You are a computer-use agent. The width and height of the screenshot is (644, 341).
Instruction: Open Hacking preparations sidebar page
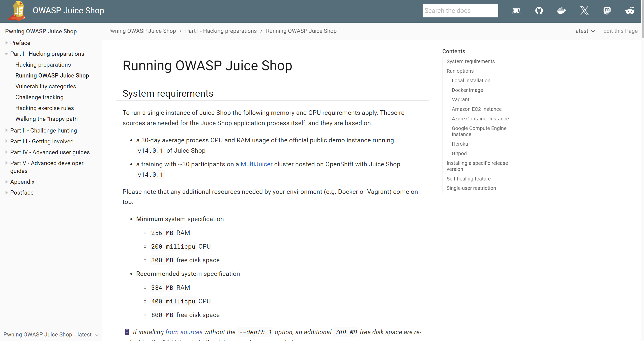[x=43, y=65]
